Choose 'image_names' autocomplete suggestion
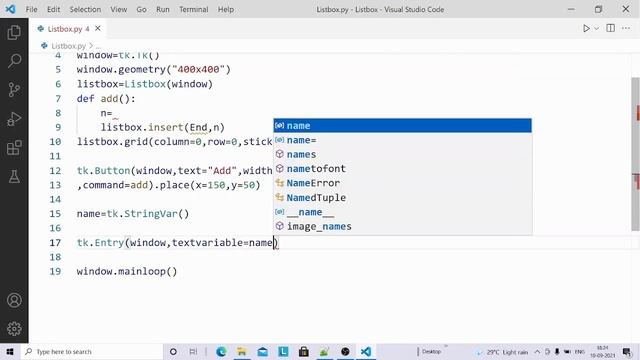Image resolution: width=640 pixels, height=360 pixels. coord(402,227)
